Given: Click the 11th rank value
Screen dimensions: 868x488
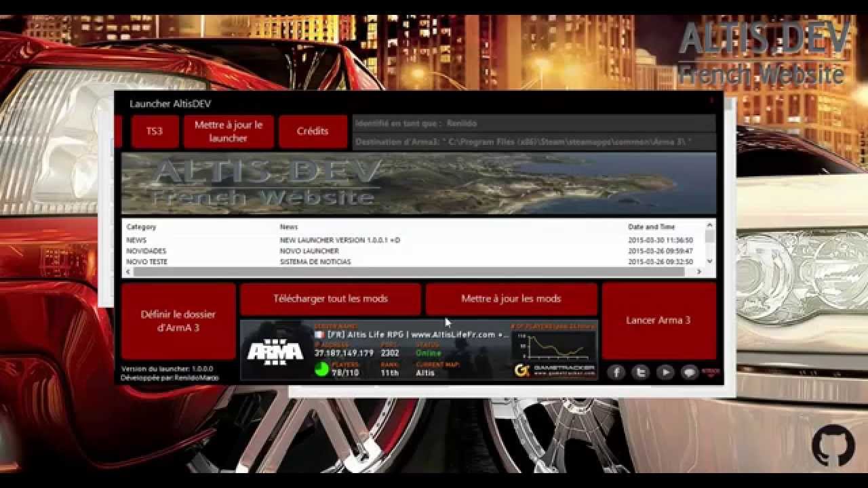Looking at the screenshot, I should coord(390,373).
